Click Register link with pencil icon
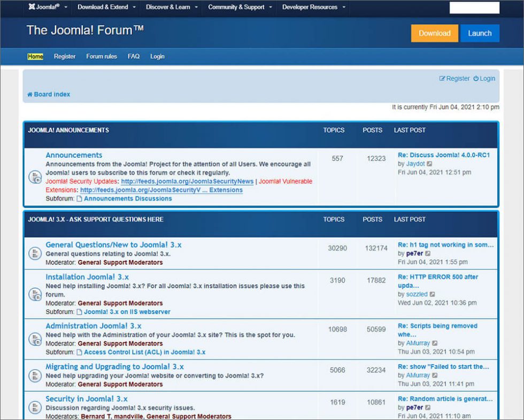 tap(454, 79)
